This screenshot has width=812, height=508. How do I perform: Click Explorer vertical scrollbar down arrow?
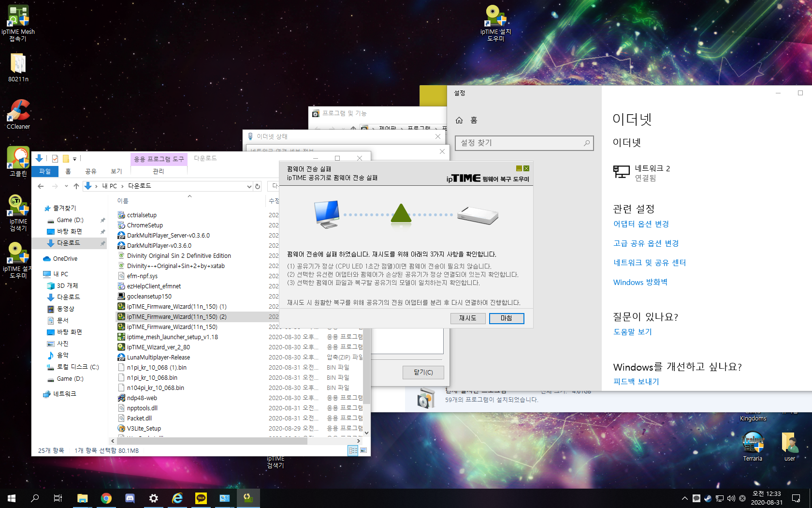pyautogui.click(x=366, y=433)
